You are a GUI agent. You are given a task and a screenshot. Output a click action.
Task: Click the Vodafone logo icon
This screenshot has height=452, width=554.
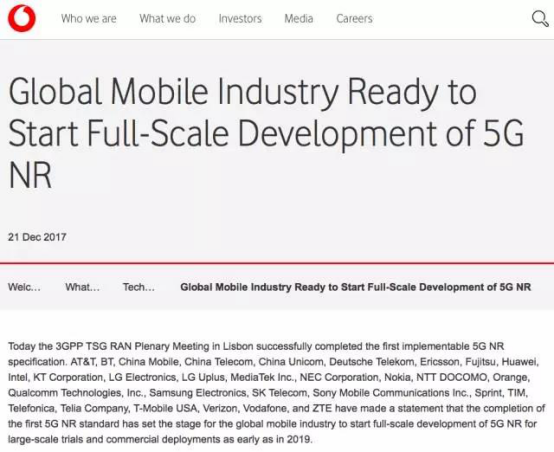[x=22, y=18]
